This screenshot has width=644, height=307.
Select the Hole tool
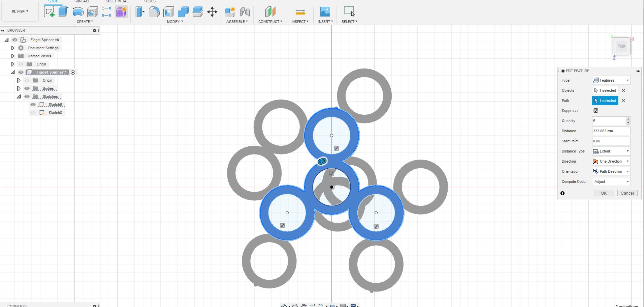click(92, 12)
